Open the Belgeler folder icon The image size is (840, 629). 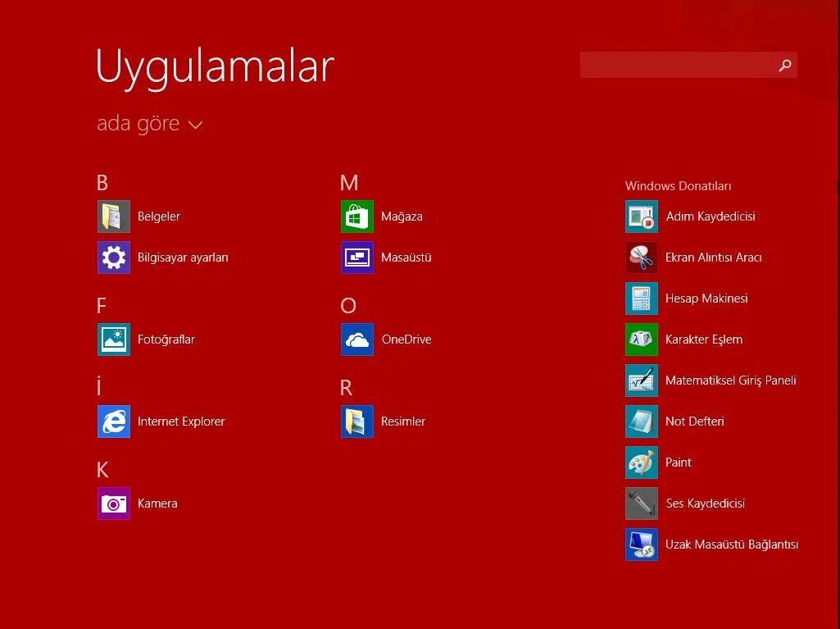pos(114,217)
